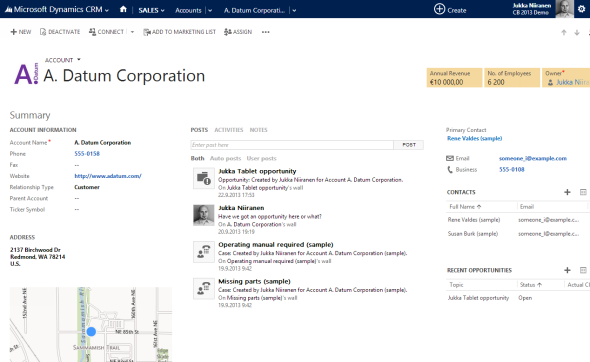This screenshot has width=590, height=362.
Task: Open Missing parts (sample) post
Action: tap(254, 281)
